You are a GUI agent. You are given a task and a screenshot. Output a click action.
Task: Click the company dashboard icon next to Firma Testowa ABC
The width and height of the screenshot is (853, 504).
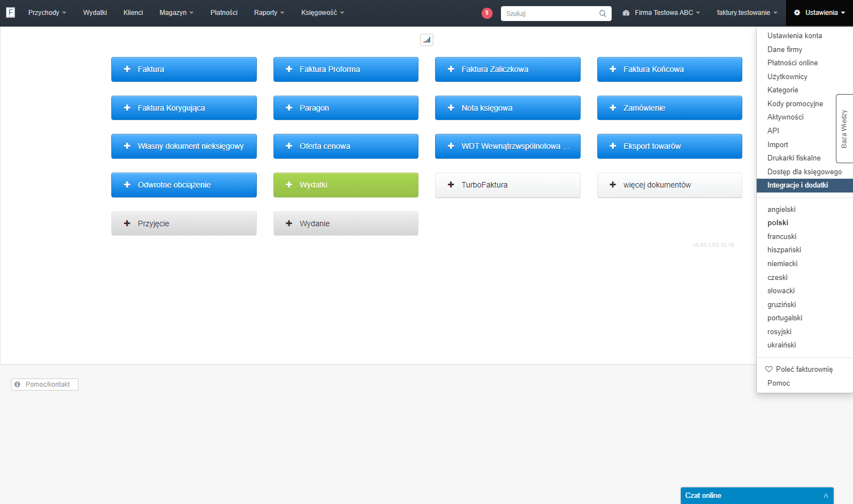click(x=626, y=13)
